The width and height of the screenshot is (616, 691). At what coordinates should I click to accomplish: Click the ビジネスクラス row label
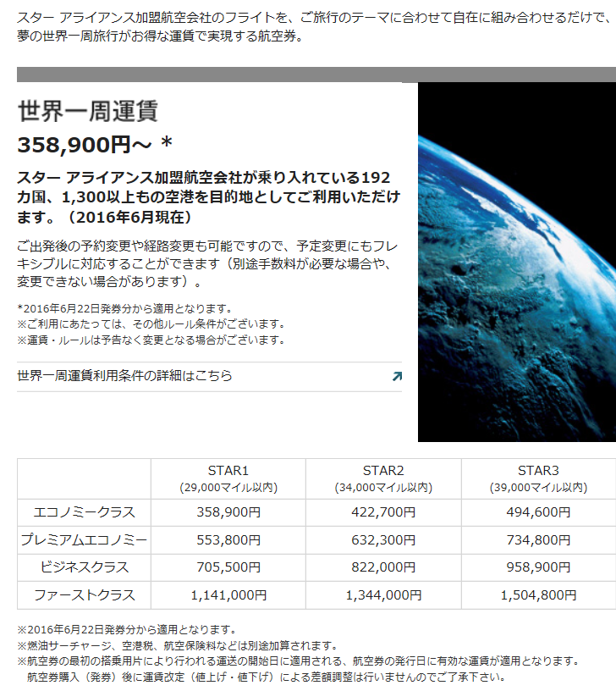point(84,567)
